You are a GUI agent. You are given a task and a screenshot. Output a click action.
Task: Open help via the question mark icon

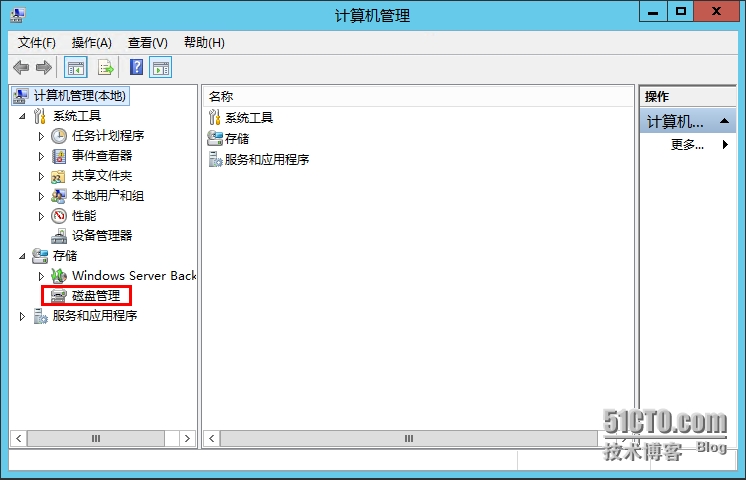137,68
